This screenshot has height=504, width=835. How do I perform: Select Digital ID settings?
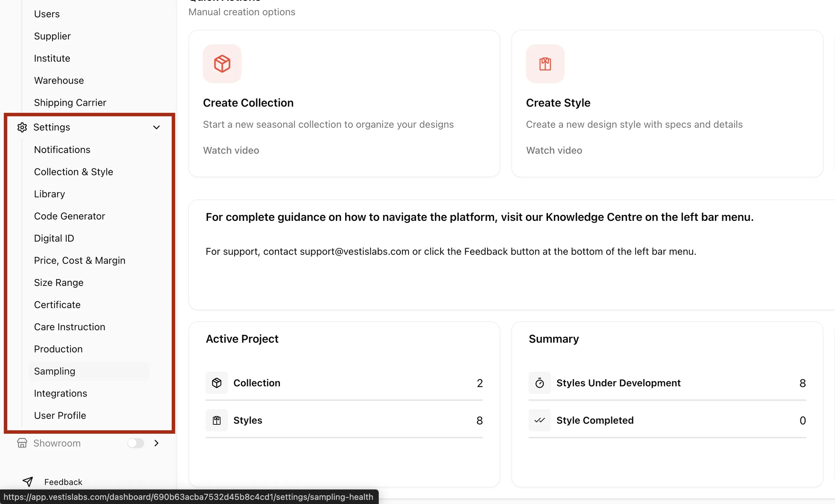point(54,238)
